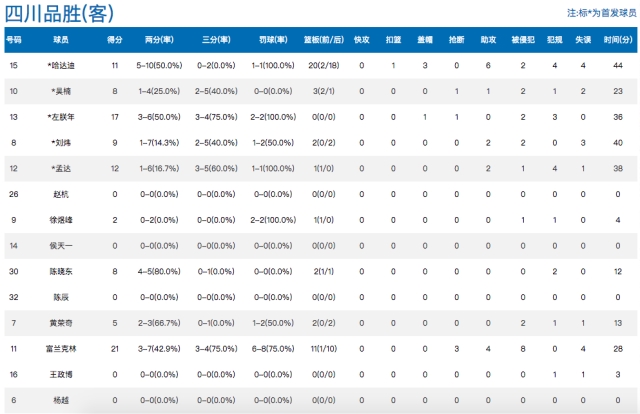The image size is (640, 414).
Task: Click two-point cell 4-5(80.0%)
Action: pos(159,272)
